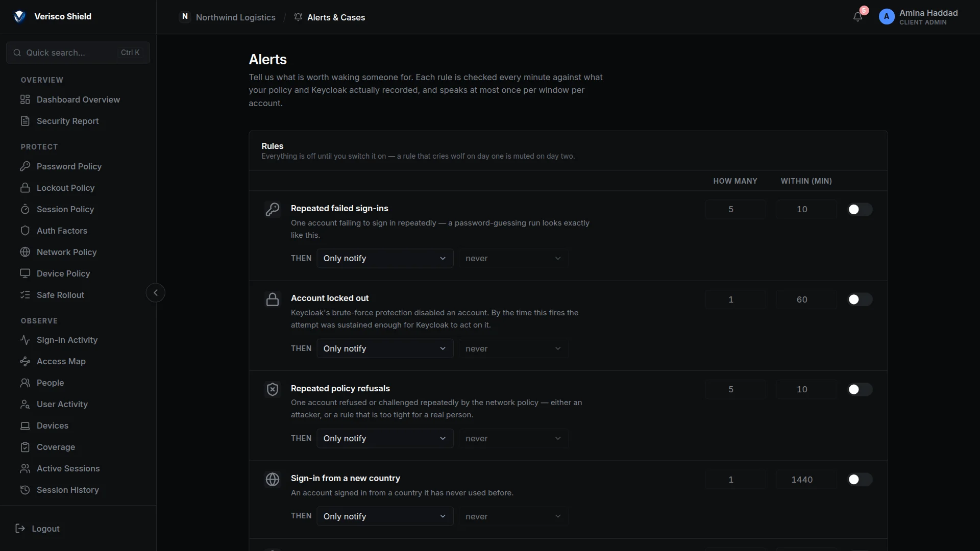Click the Sign-in Activity pulse icon
This screenshot has height=551, width=980.
click(25, 340)
